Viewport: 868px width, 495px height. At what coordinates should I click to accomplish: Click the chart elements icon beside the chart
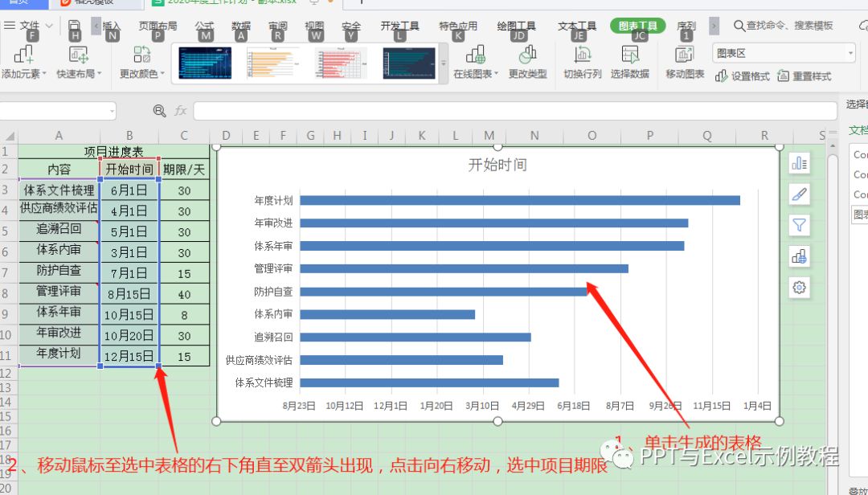(x=799, y=162)
